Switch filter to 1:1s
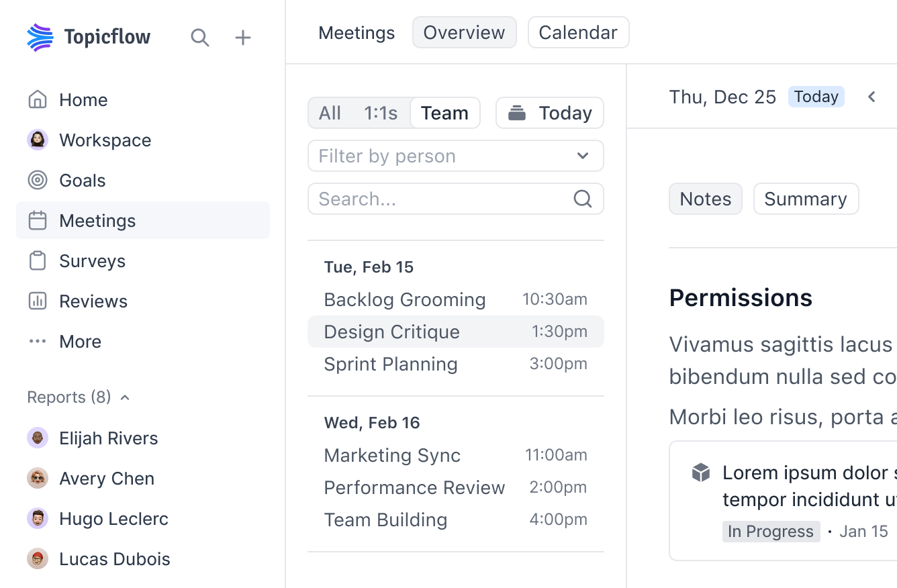The image size is (897, 588). 380,113
